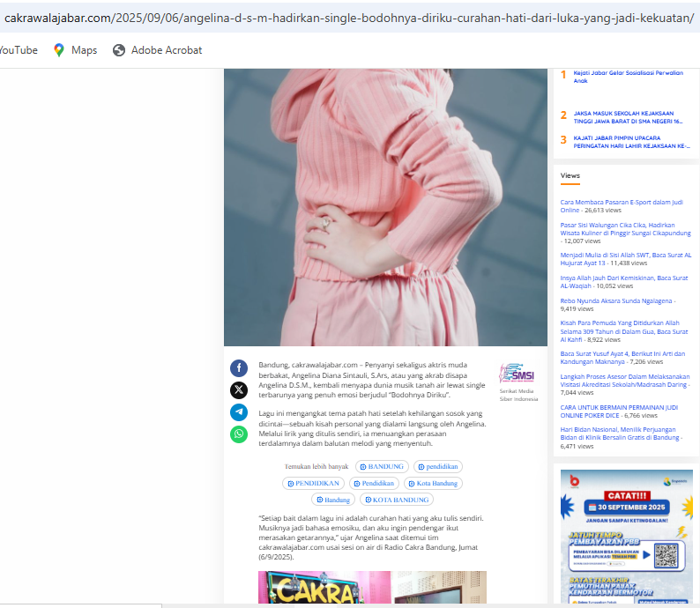Open the YouTube bookmark
Viewport: 700px width, 608px height.
(x=18, y=50)
